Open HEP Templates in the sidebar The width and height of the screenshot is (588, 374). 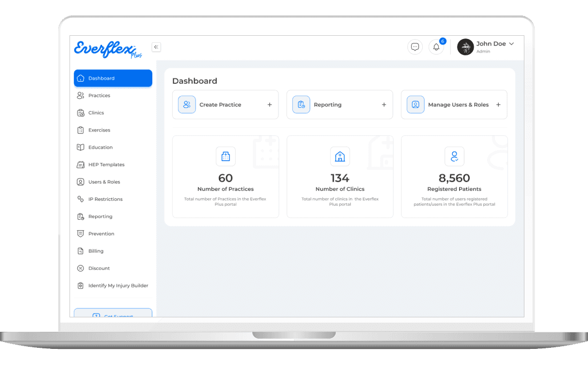(113, 165)
